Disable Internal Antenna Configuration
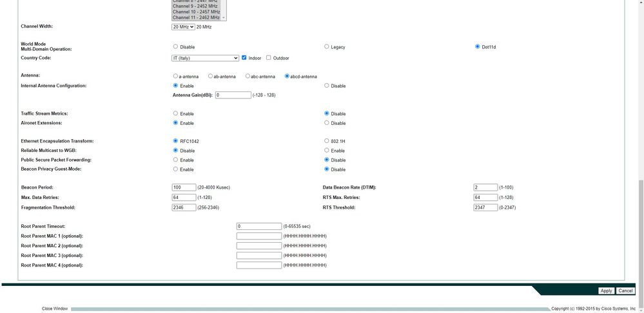 point(327,86)
